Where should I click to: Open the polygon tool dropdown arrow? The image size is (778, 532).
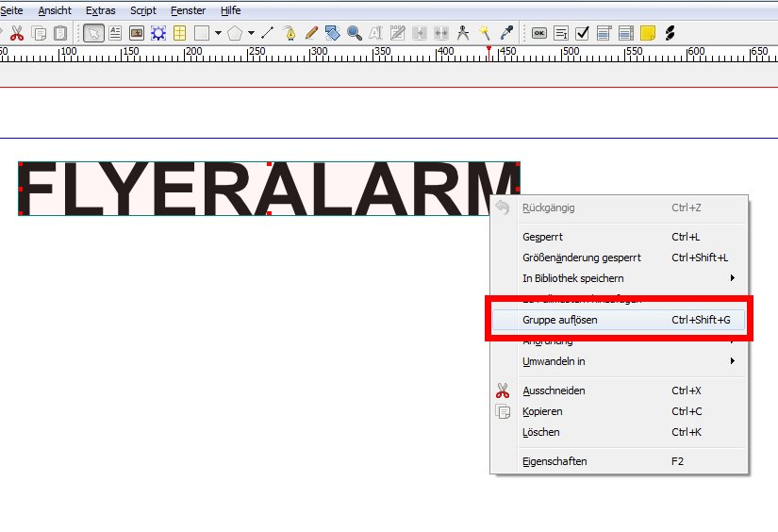coord(251,33)
